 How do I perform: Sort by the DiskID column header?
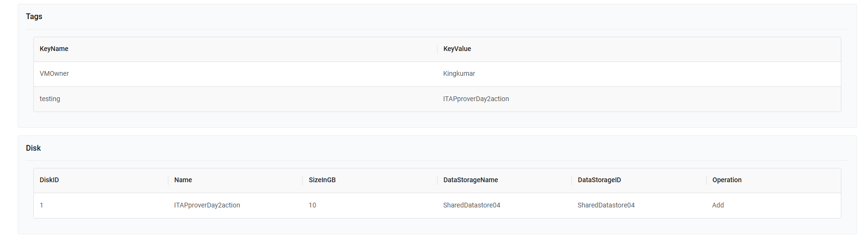click(49, 180)
